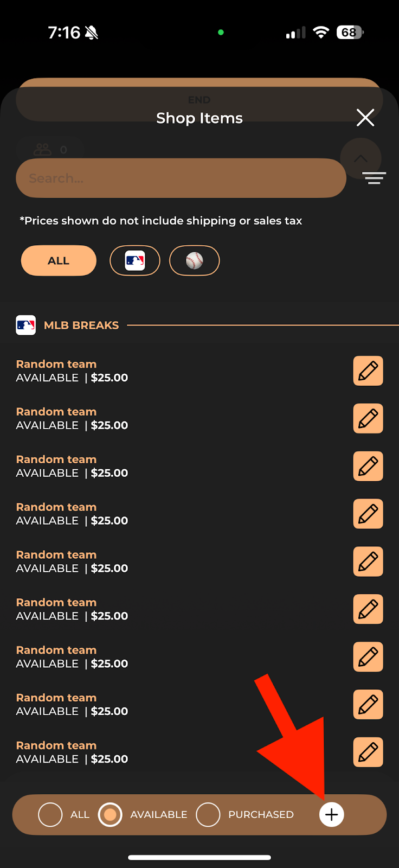Viewport: 399px width, 868px height.
Task: Tap the battery indicator in status bar
Action: click(x=350, y=33)
